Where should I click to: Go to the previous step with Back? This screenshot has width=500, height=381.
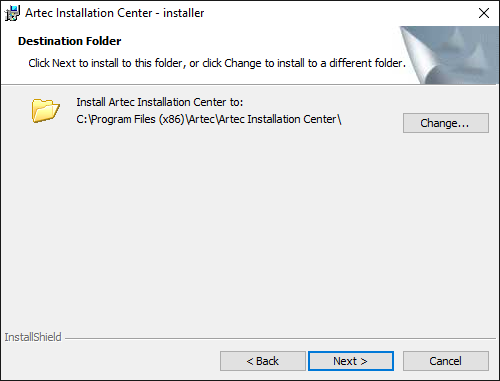262,361
